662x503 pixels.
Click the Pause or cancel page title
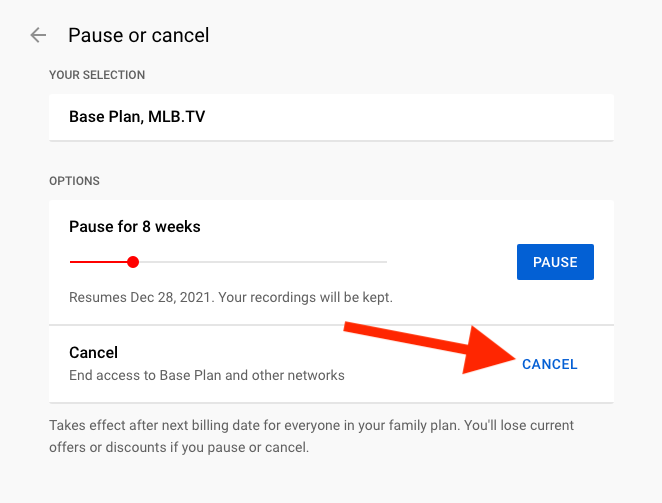click(x=138, y=36)
